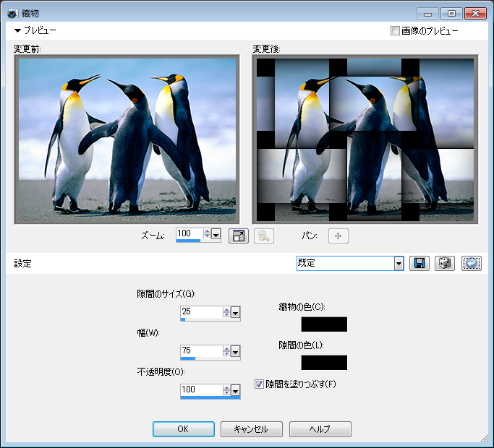Maximize the 織物 dialog window

click(451, 14)
